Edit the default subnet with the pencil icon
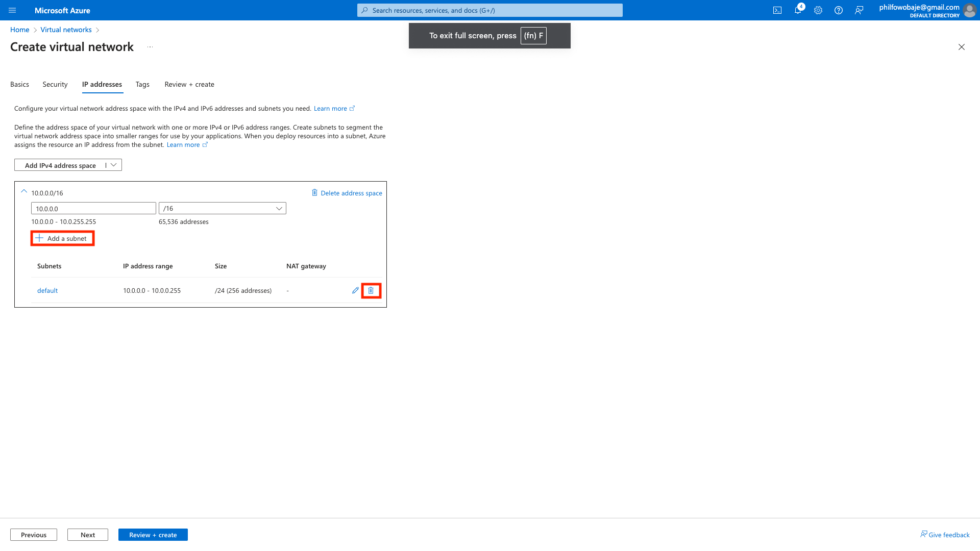980x551 pixels. (355, 290)
